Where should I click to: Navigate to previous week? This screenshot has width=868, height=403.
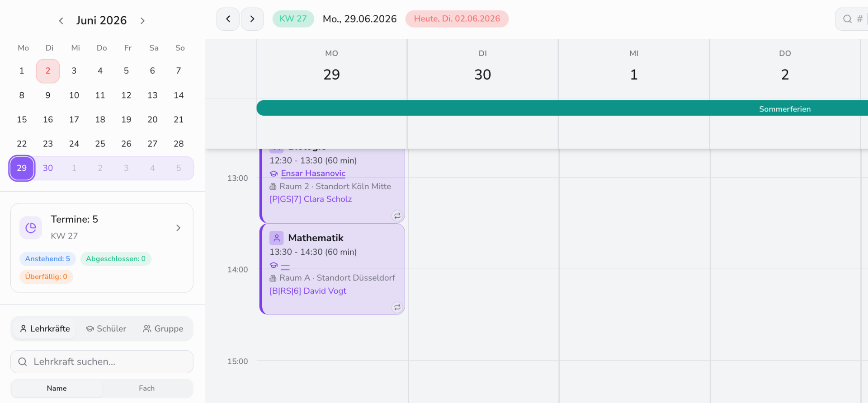(228, 19)
